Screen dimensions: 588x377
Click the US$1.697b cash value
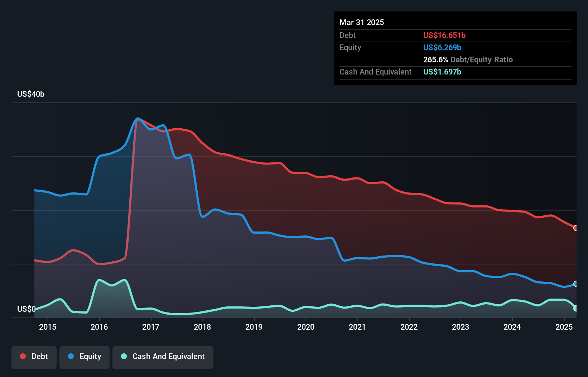pyautogui.click(x=442, y=72)
